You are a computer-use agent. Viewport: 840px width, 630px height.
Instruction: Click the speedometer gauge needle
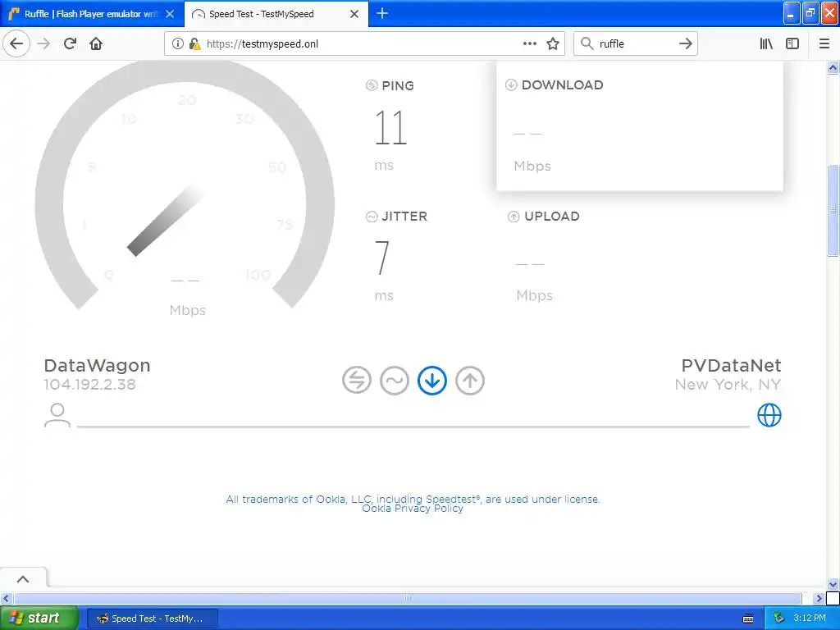(x=164, y=221)
